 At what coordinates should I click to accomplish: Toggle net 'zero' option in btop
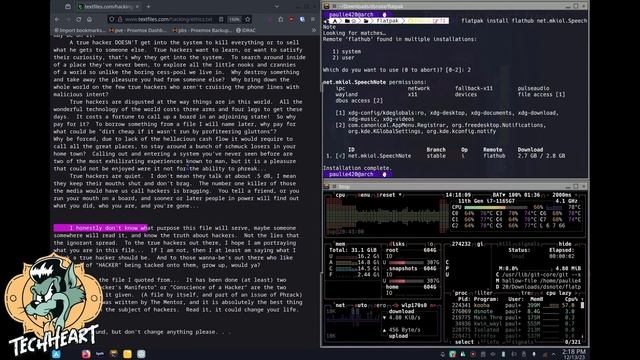click(380, 305)
